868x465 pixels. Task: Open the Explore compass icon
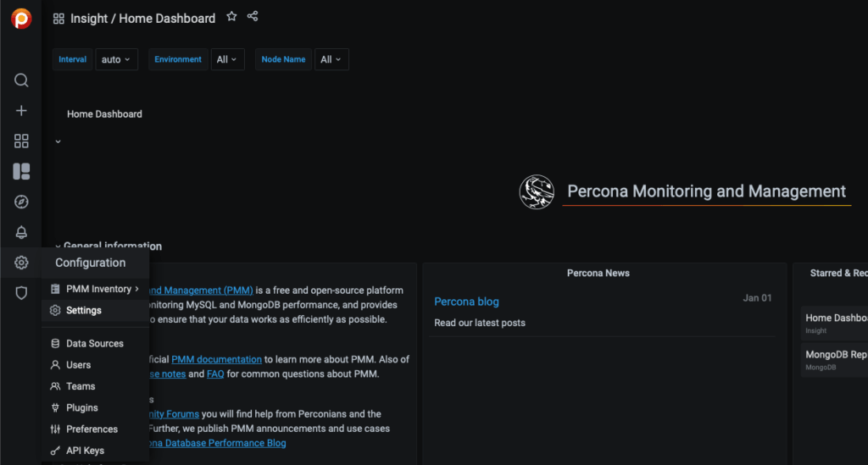[x=21, y=202]
